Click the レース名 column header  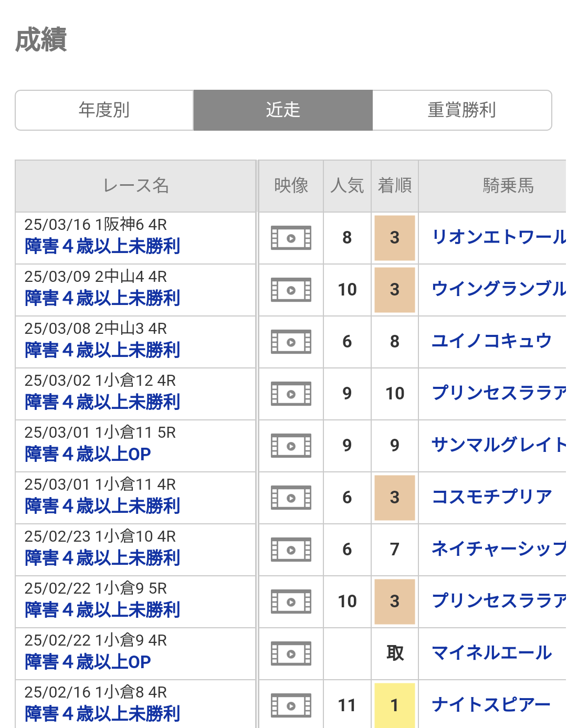[x=136, y=186]
